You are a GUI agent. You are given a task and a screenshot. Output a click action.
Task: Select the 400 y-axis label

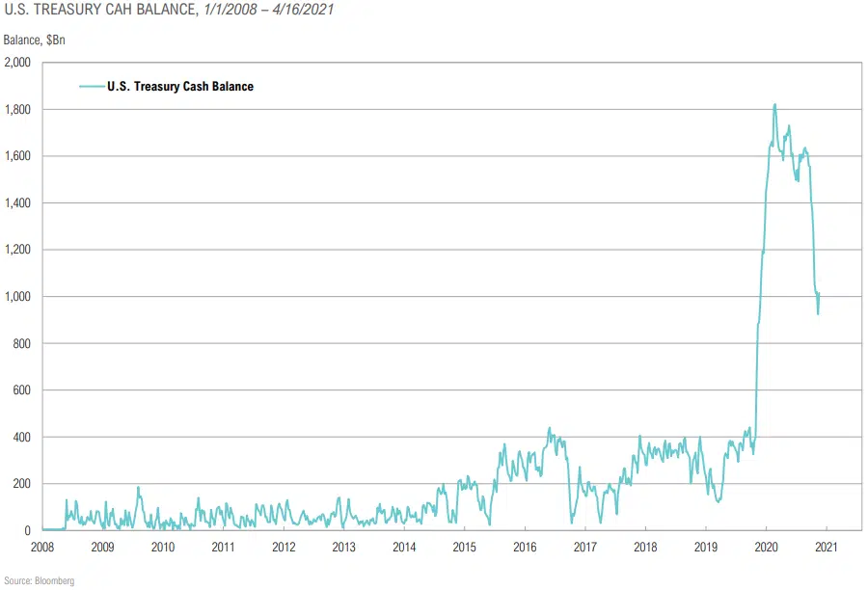[22, 438]
